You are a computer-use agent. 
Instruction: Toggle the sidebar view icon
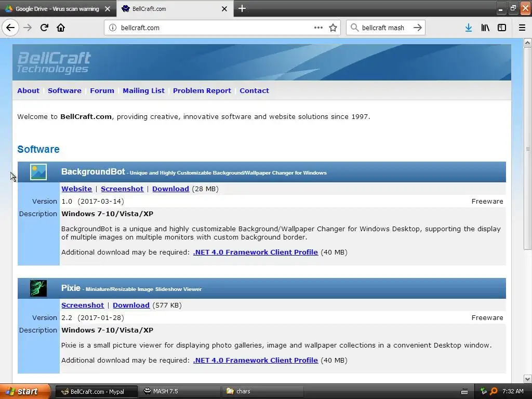502,28
